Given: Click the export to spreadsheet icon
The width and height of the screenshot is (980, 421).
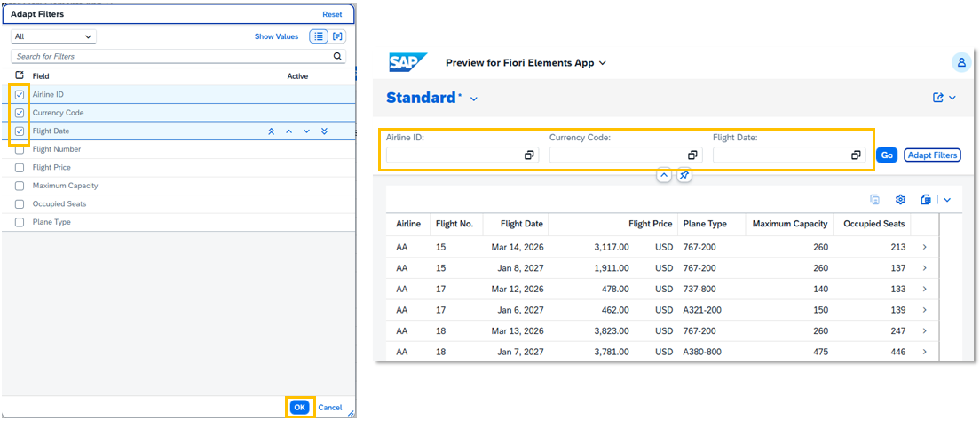Looking at the screenshot, I should click(926, 200).
